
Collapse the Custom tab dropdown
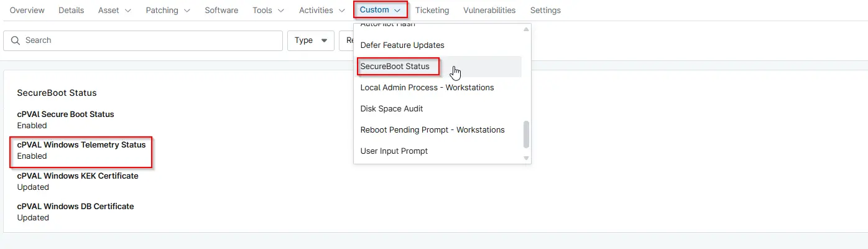(x=380, y=10)
